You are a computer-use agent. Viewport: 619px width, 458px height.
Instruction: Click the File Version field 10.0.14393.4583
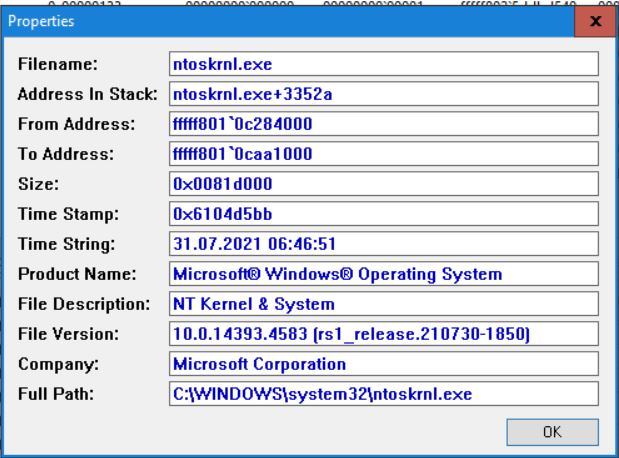click(384, 334)
